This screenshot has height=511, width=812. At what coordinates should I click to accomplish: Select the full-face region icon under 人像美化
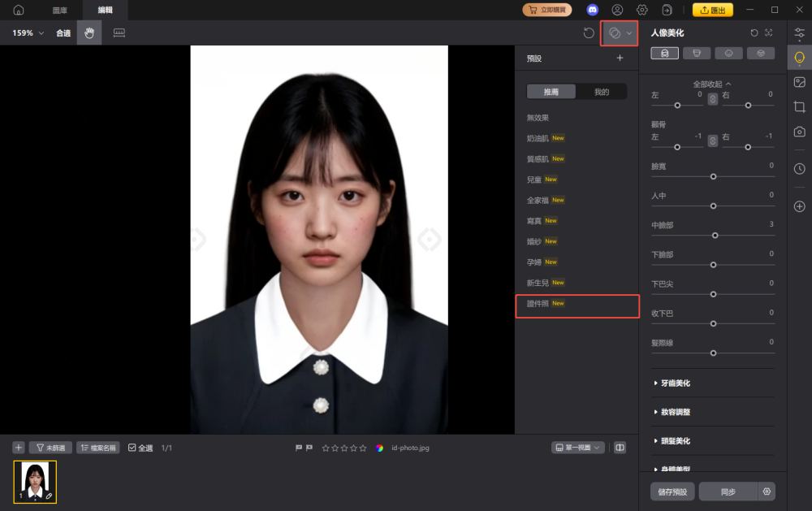tap(666, 53)
